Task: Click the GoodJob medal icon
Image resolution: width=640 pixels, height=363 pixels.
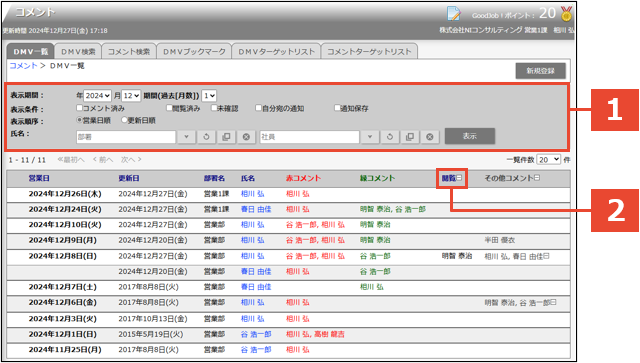Action: [x=566, y=14]
